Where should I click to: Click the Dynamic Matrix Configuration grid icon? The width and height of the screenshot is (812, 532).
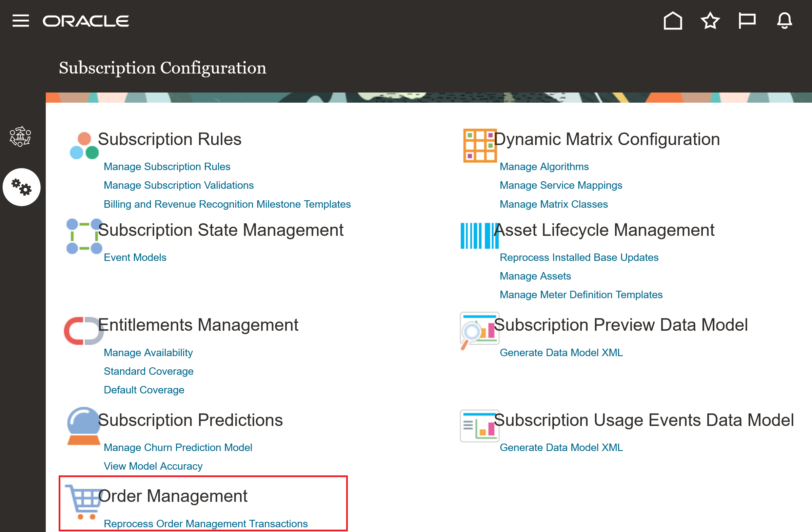point(479,146)
